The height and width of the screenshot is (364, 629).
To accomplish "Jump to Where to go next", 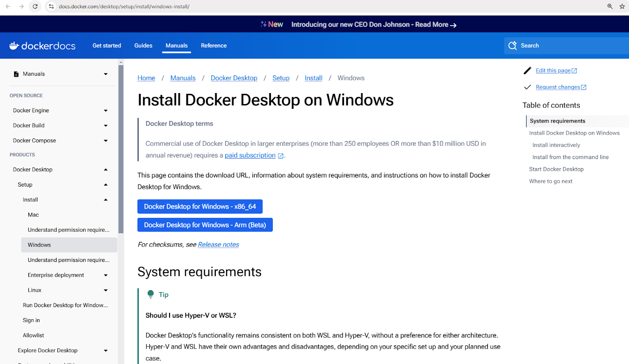I will (x=551, y=181).
